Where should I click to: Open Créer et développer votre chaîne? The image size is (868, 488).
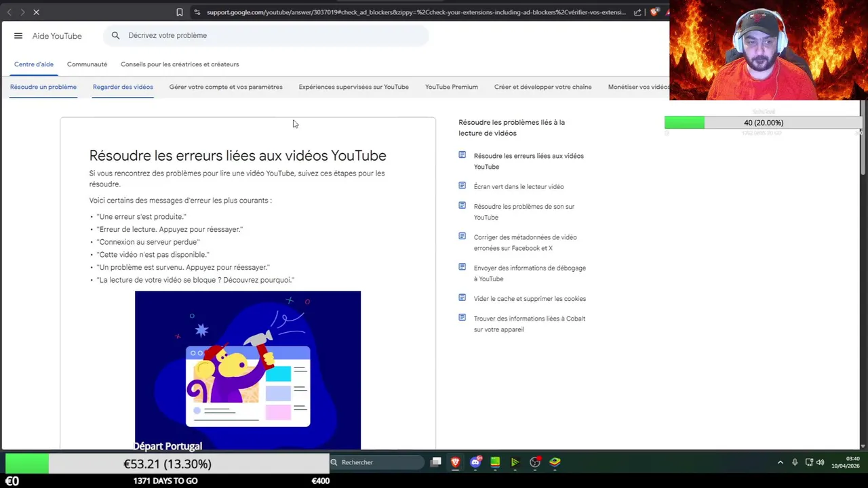[x=542, y=87]
